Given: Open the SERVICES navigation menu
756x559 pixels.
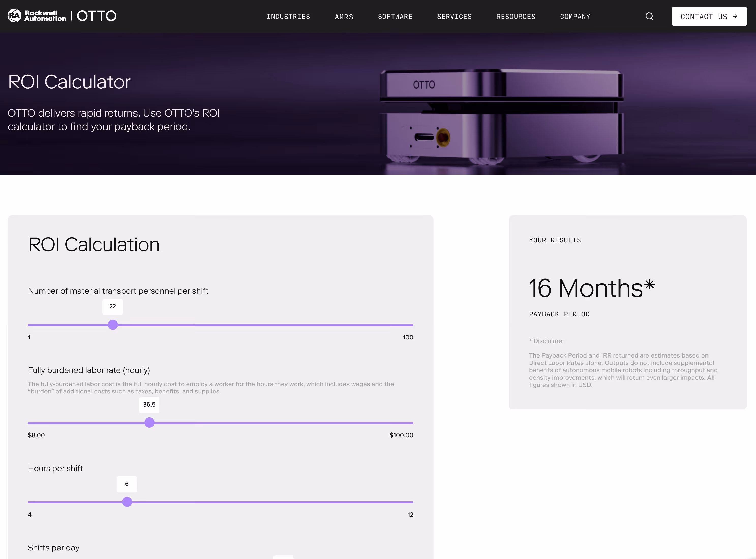Looking at the screenshot, I should (x=454, y=16).
